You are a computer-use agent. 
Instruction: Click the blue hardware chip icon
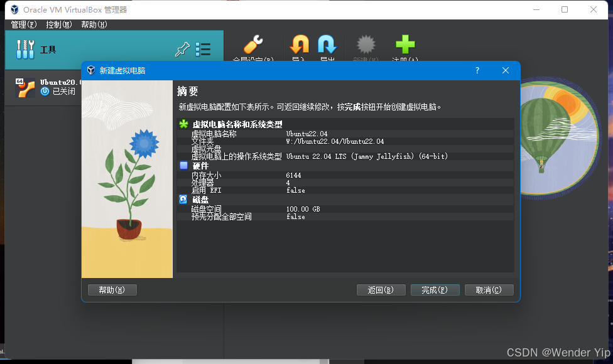[183, 165]
